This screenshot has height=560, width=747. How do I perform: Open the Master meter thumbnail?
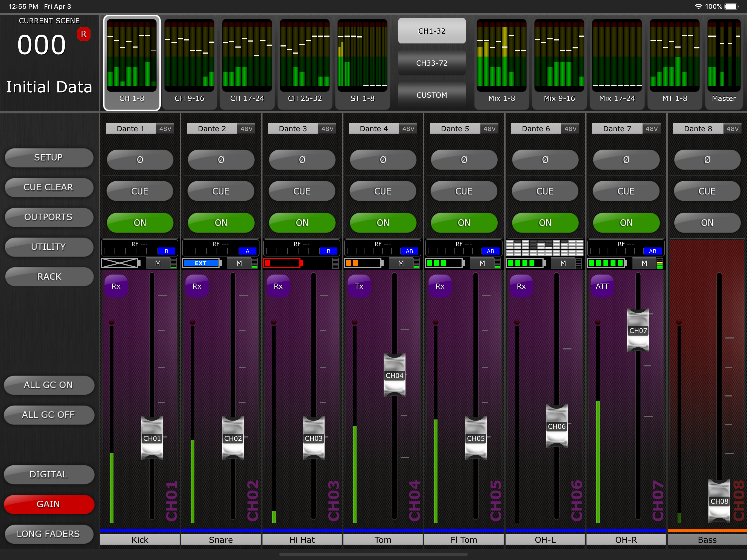click(724, 63)
